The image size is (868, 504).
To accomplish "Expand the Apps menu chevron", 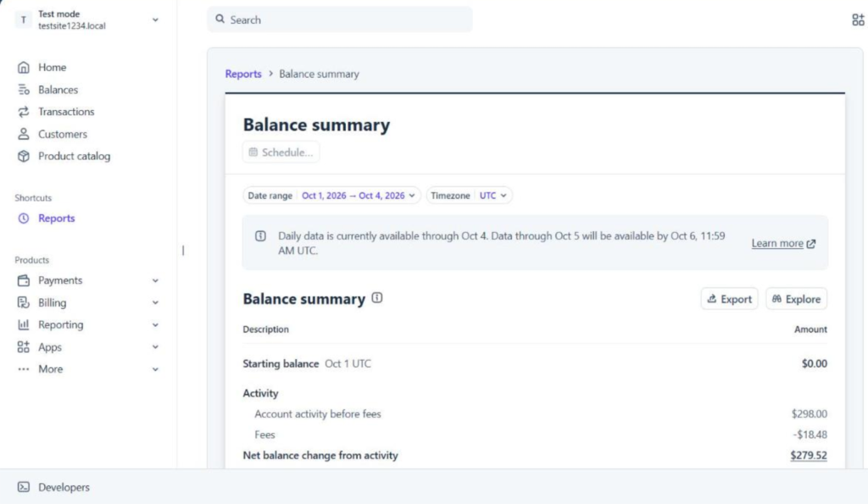I will (156, 347).
